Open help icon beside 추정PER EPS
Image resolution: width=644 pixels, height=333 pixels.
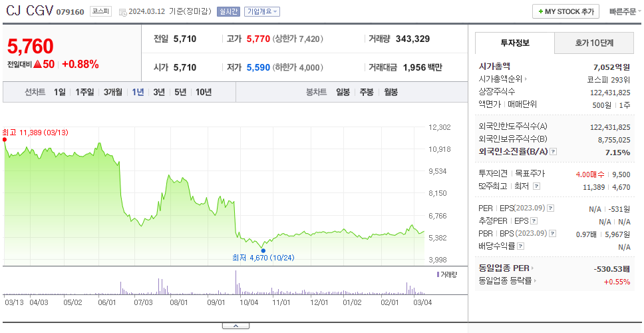534,221
